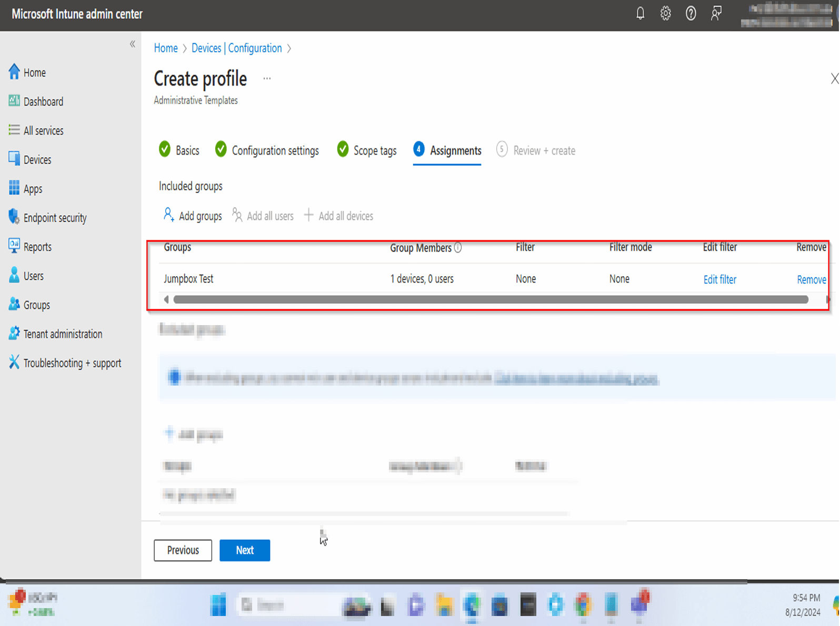Open clock and date in system tray
840x626 pixels.
803,605
